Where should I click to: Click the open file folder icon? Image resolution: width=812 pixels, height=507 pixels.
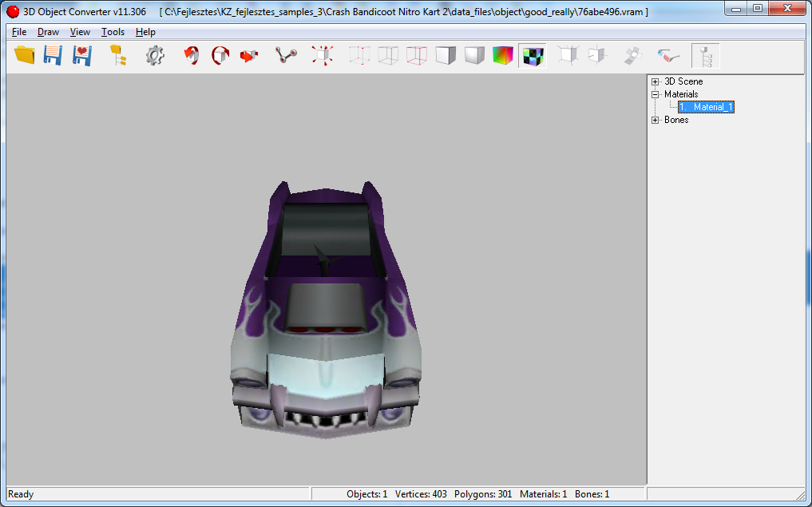[25, 55]
